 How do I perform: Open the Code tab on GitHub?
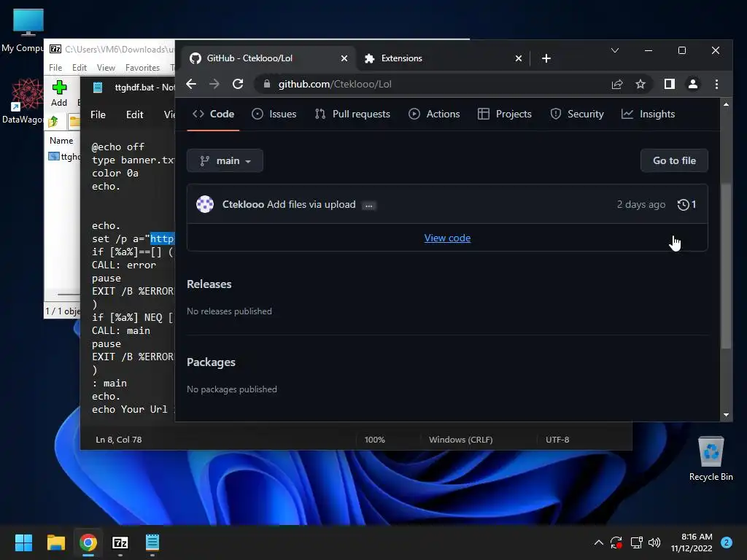pos(214,114)
